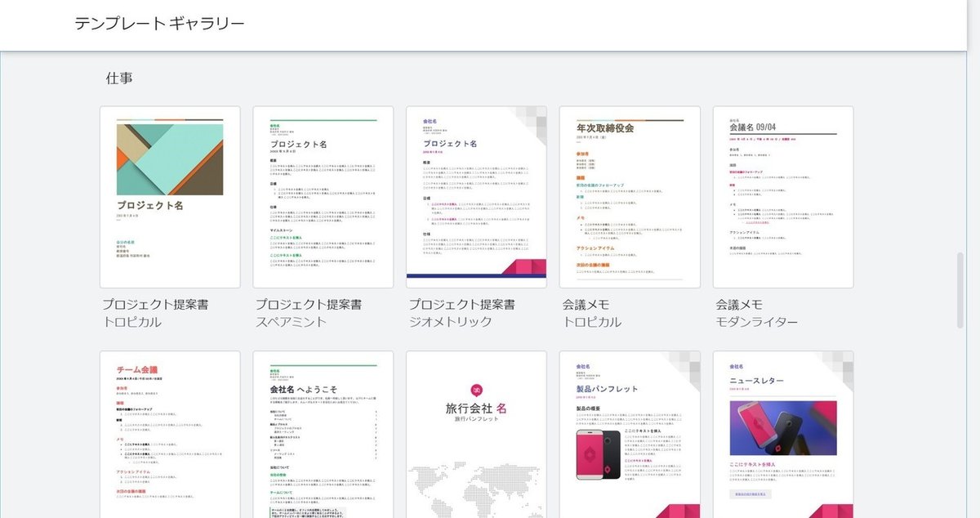This screenshot has height=518, width=980.
Task: Open the 会議名 09/04 モダンライター thumbnail
Action: point(783,197)
